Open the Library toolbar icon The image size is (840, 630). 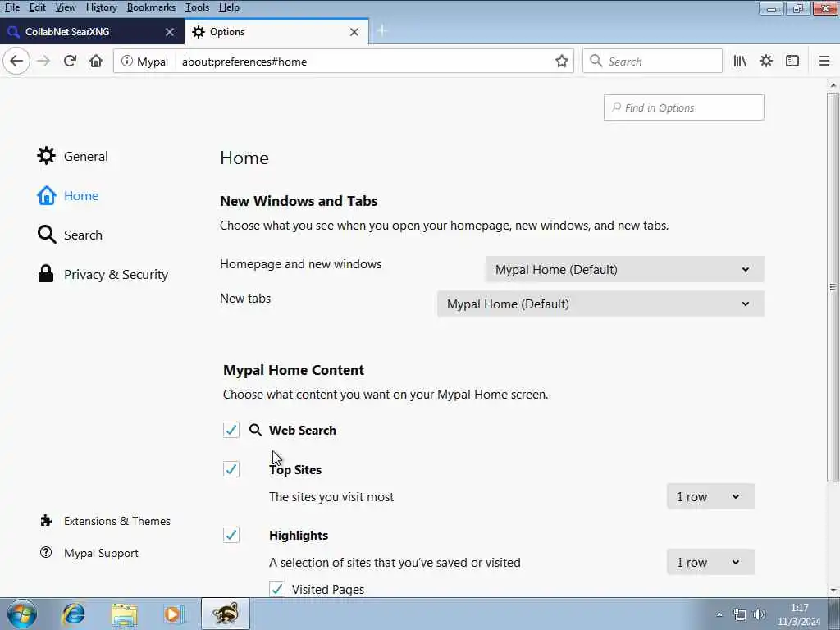[x=740, y=61]
